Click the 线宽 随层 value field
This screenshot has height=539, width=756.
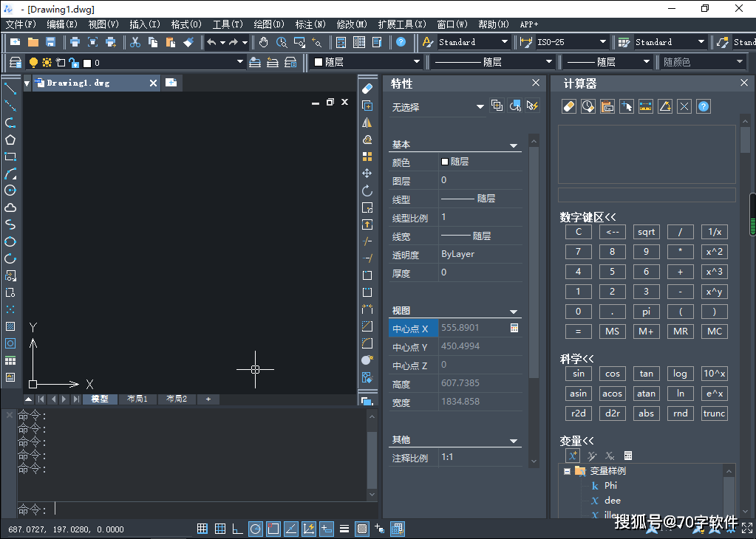tap(480, 236)
